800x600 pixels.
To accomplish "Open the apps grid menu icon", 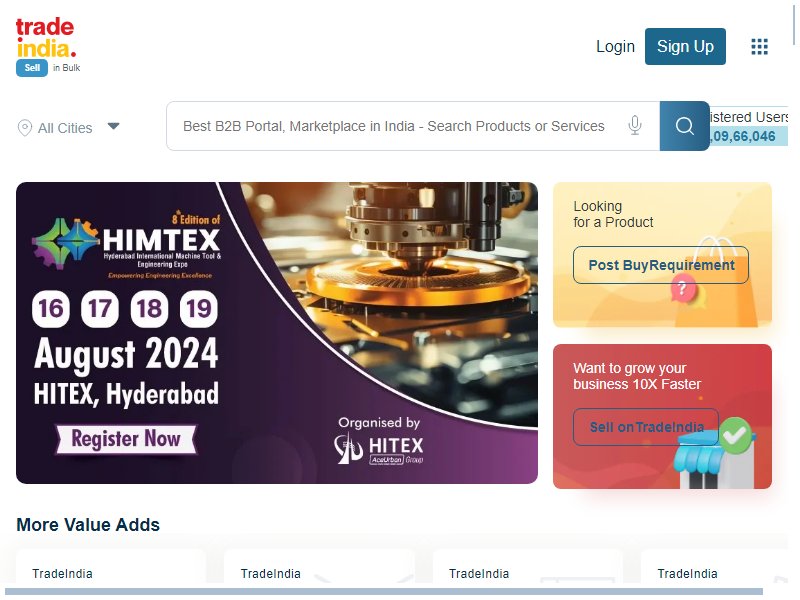I will (759, 46).
